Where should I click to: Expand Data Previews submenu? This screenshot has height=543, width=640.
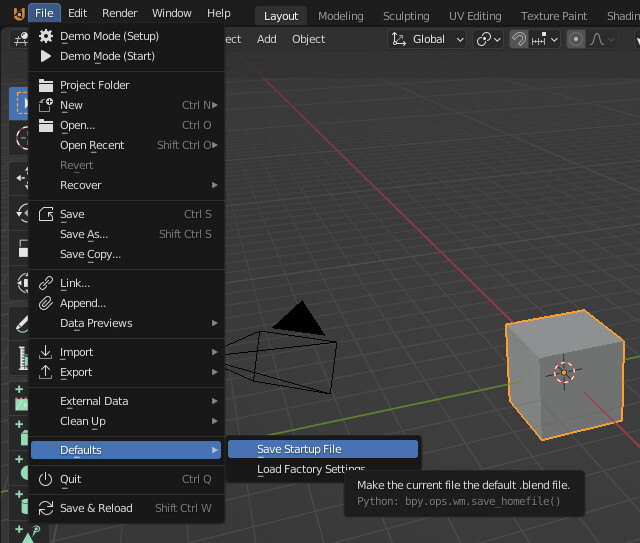click(x=127, y=323)
